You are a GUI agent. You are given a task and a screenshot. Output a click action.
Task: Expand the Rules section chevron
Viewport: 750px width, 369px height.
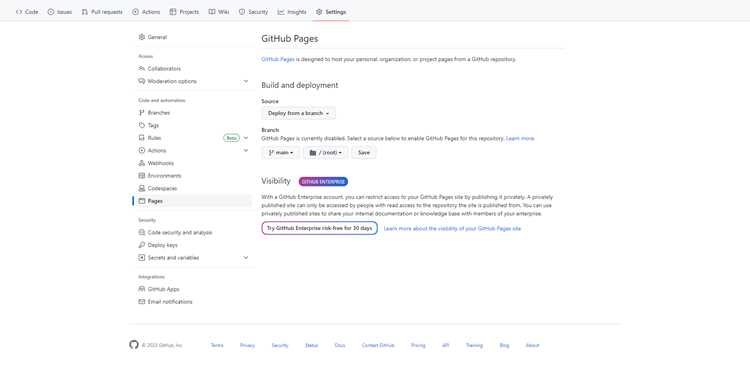tap(246, 138)
